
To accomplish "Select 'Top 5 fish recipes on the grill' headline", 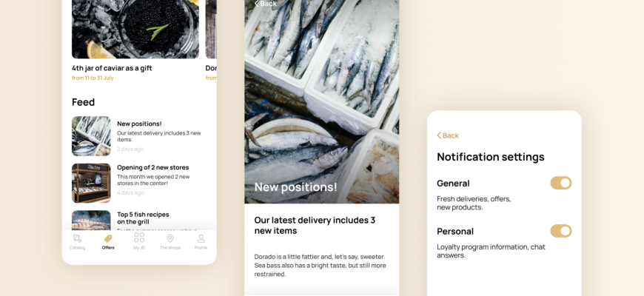I will 143,218.
